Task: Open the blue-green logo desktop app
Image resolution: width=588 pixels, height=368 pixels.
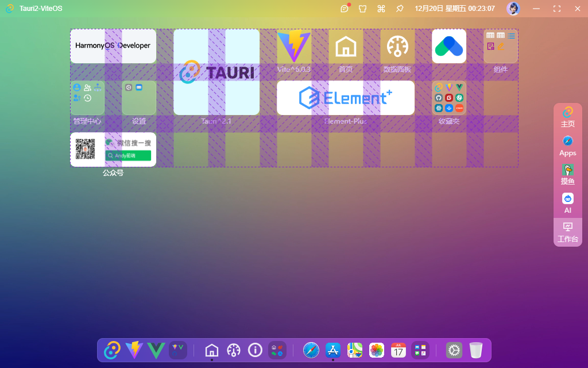Action: pyautogui.click(x=449, y=46)
